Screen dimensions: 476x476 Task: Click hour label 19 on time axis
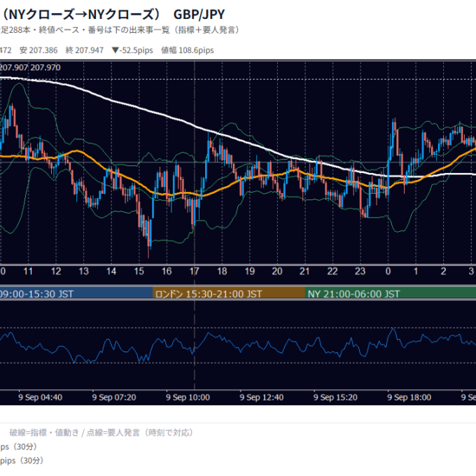(x=250, y=271)
